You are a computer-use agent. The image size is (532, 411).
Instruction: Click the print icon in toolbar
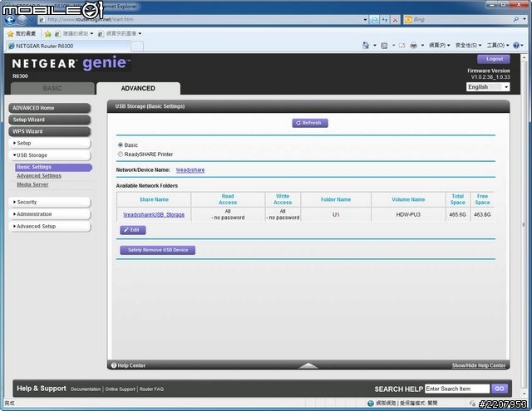tap(413, 46)
